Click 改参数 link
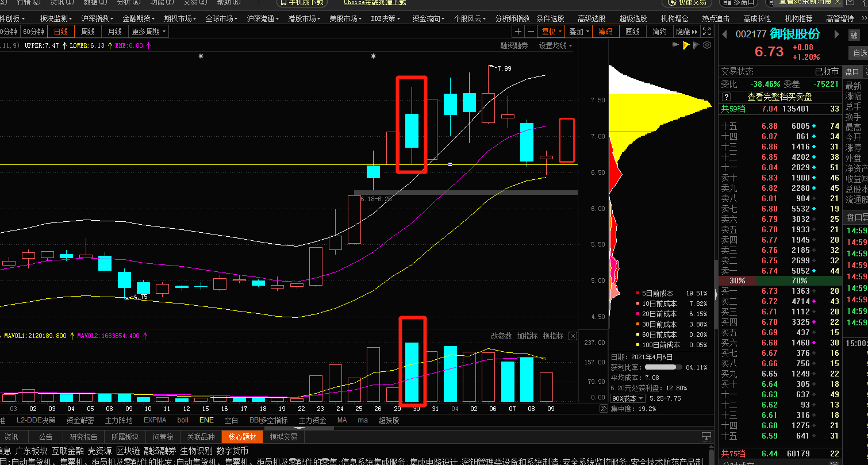Viewport: 868px width, 465px height. click(x=501, y=336)
